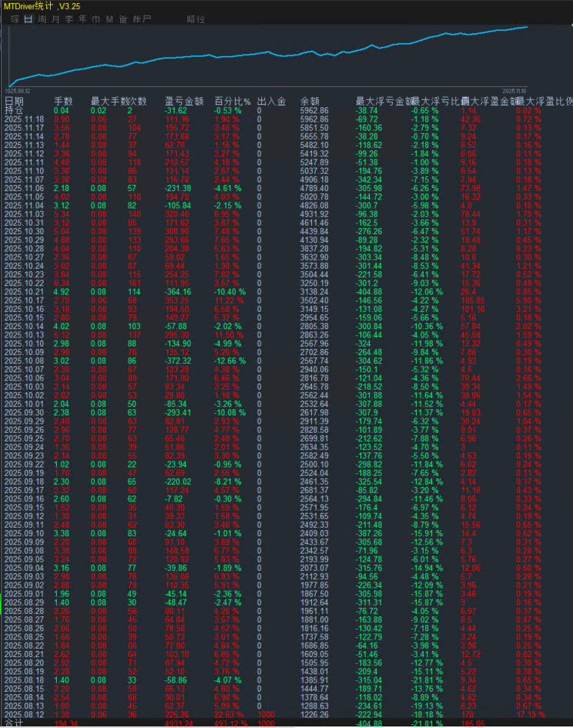Click the date cell 2025.11.03

coord(24,214)
